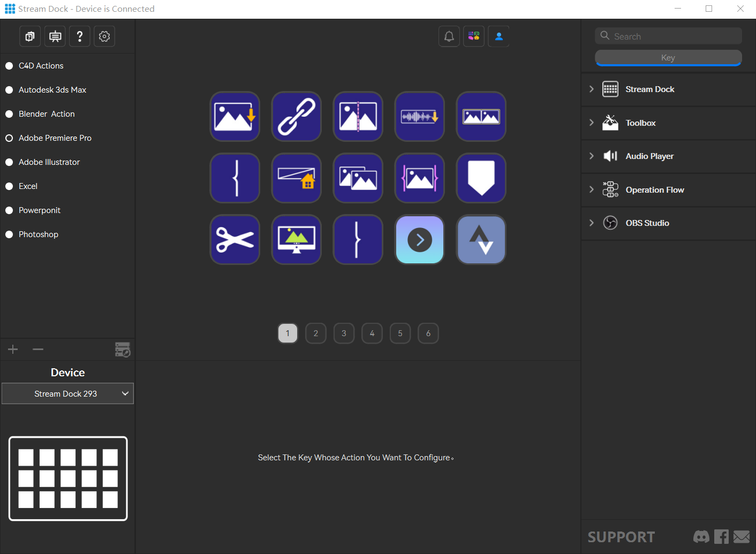Viewport: 756px width, 554px height.
Task: Open the Facebook support icon
Action: click(721, 536)
